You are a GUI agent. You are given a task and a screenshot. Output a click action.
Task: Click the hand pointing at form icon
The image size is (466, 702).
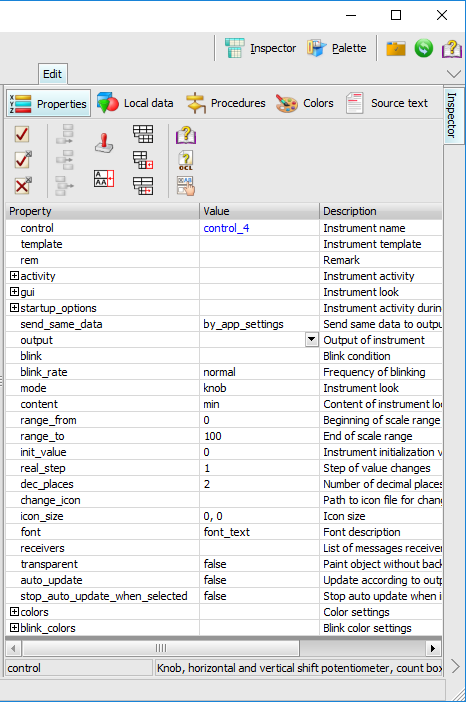(186, 186)
